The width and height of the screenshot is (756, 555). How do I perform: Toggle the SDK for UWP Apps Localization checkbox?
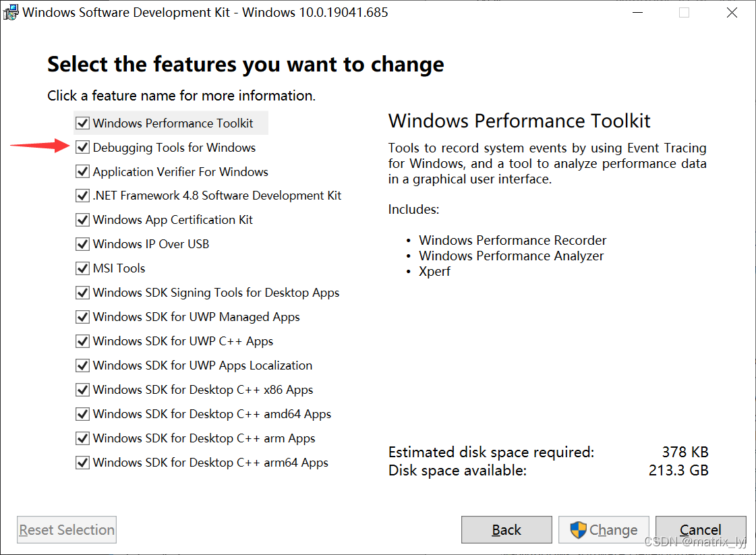click(x=82, y=365)
